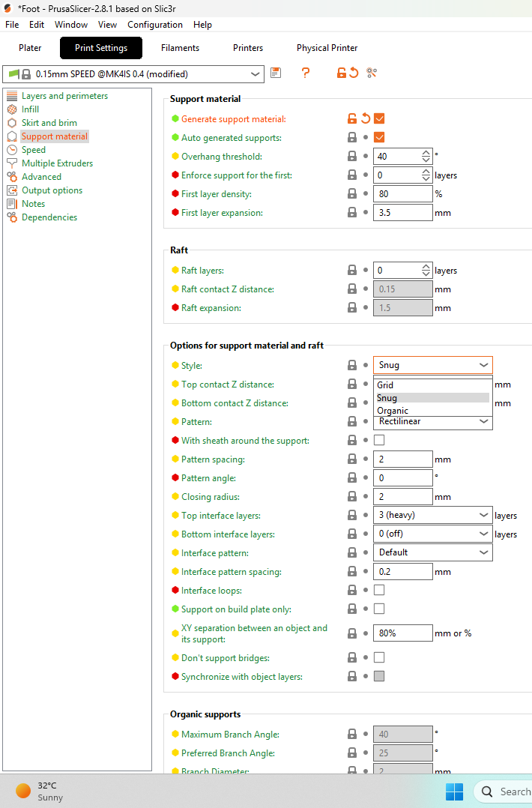Open the Dependencies settings page
Viewport: 532px width, 808px height.
(49, 217)
